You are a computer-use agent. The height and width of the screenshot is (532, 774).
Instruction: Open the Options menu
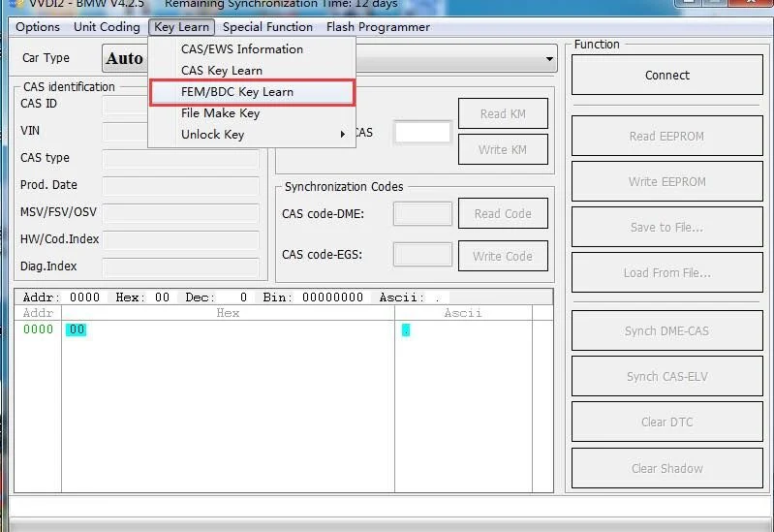point(38,27)
